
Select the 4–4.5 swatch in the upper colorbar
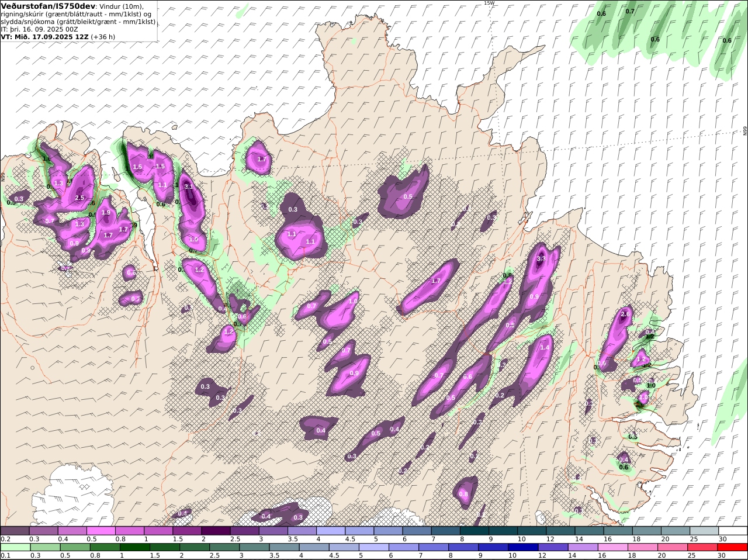tap(330, 530)
